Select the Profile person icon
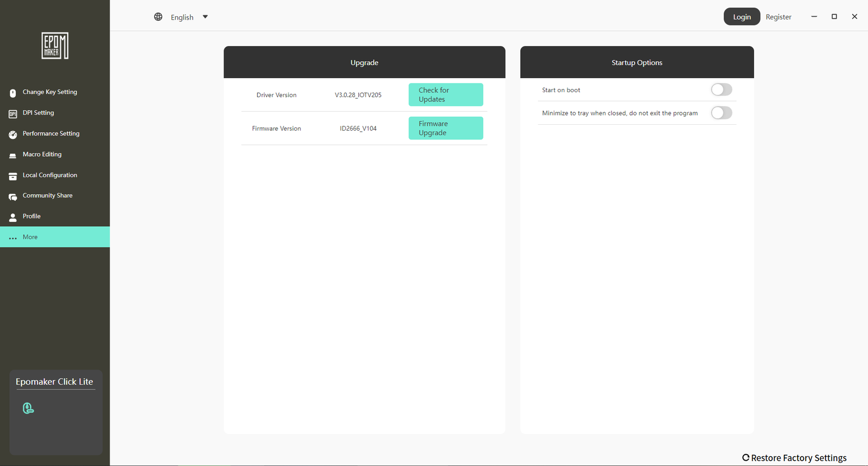Screen dimensions: 868x466 (x=13, y=218)
